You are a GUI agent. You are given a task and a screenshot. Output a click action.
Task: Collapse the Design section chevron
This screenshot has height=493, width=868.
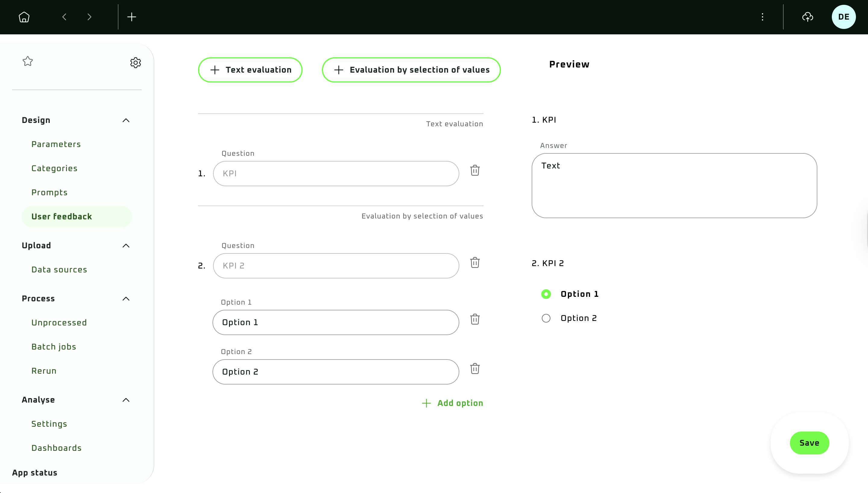pyautogui.click(x=126, y=121)
